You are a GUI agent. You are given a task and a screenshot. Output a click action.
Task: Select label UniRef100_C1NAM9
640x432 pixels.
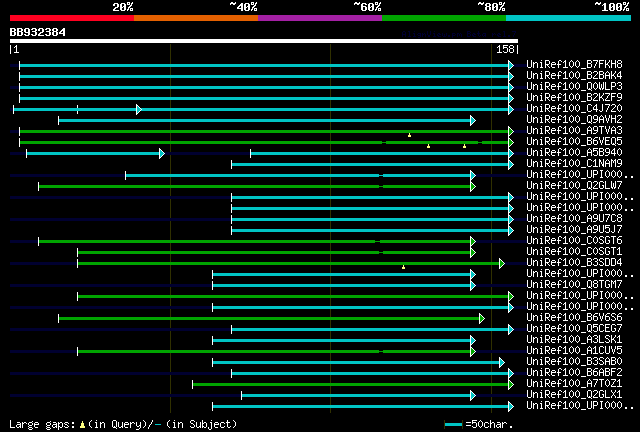point(574,164)
